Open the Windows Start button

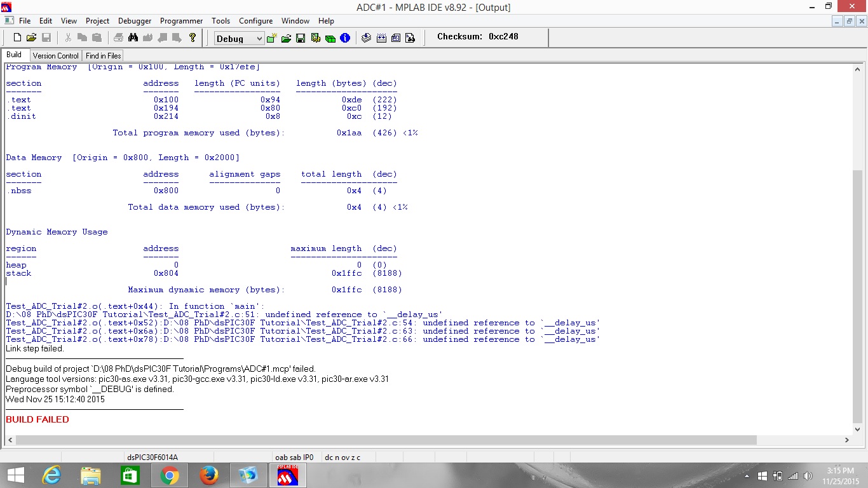pos(15,475)
